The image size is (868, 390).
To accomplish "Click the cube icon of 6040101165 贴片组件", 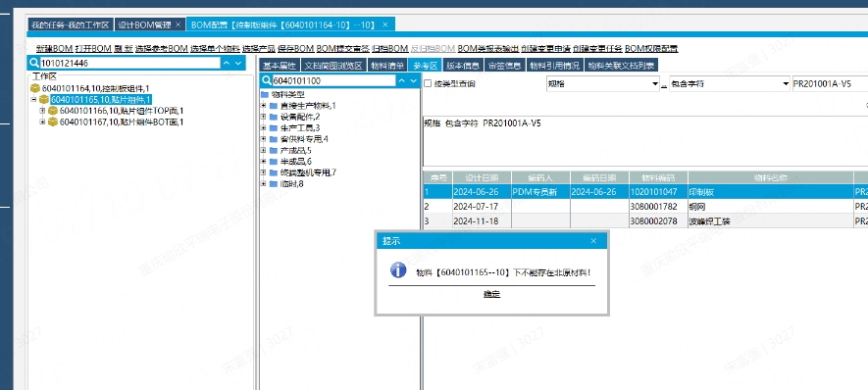I will (x=44, y=100).
